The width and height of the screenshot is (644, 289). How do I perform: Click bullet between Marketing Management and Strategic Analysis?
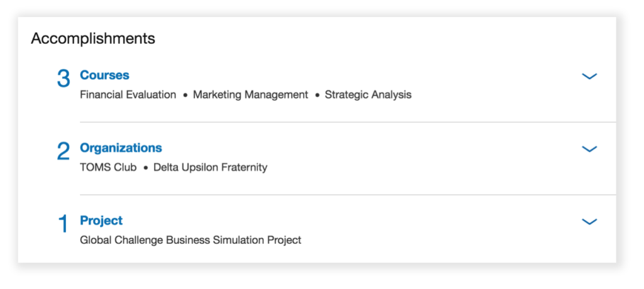(317, 95)
